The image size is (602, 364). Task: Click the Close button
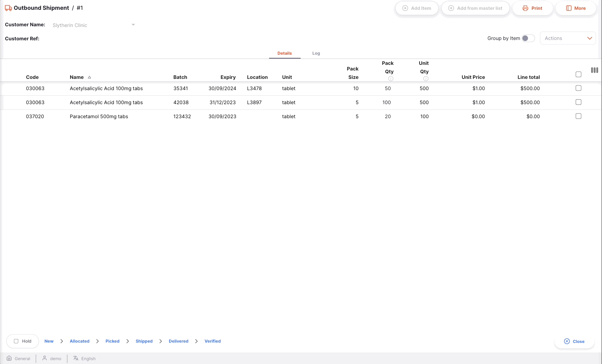(x=574, y=341)
